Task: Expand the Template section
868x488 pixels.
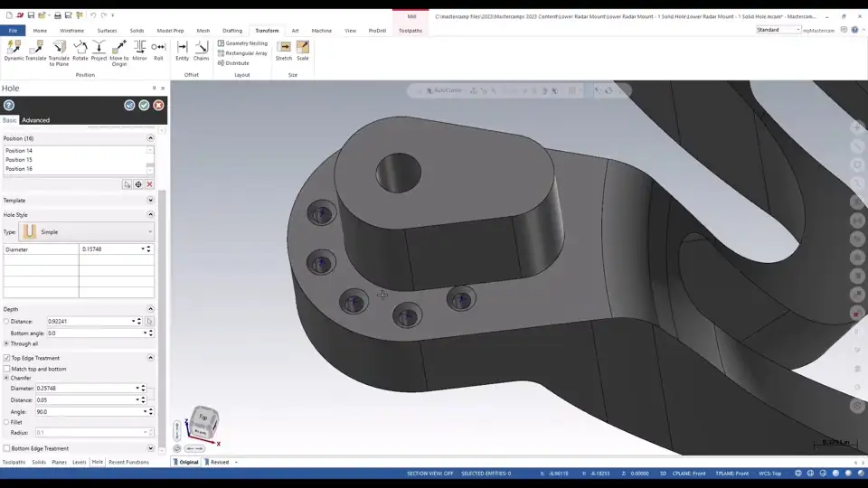Action: (151, 201)
